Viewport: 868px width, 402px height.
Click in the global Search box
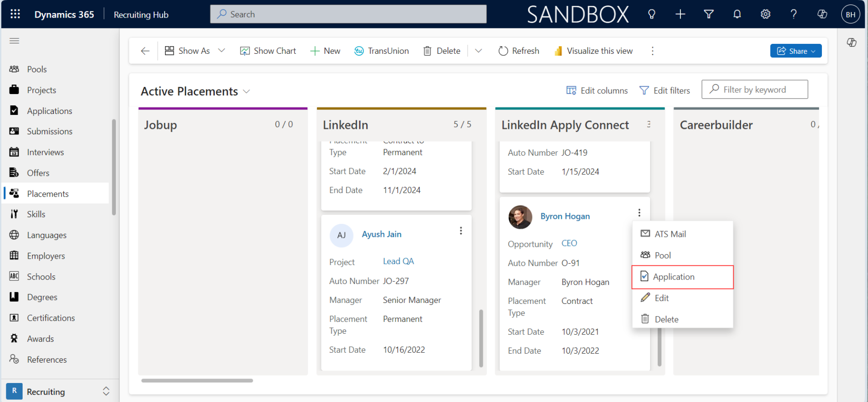348,14
